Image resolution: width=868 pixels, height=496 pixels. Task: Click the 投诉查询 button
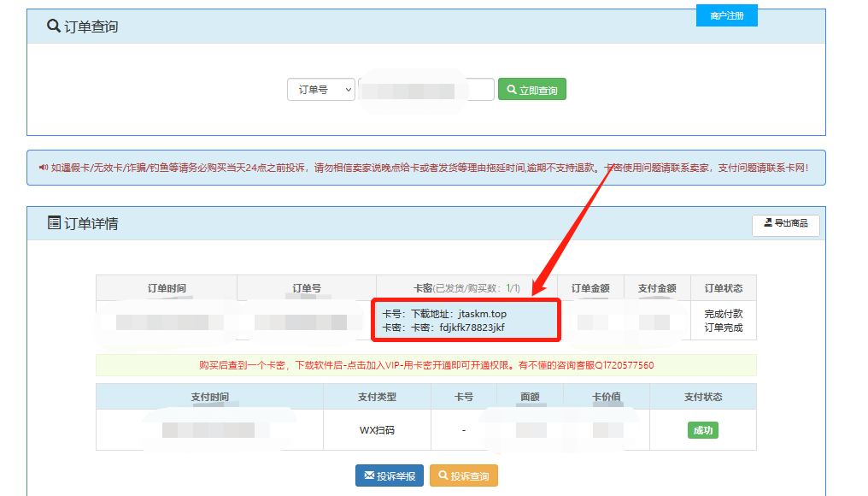(463, 475)
